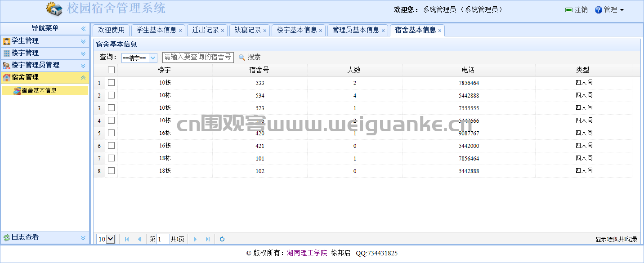This screenshot has width=644, height=263.
Task: Expand the 学生管理 accordion chevron
Action: pyautogui.click(x=83, y=41)
